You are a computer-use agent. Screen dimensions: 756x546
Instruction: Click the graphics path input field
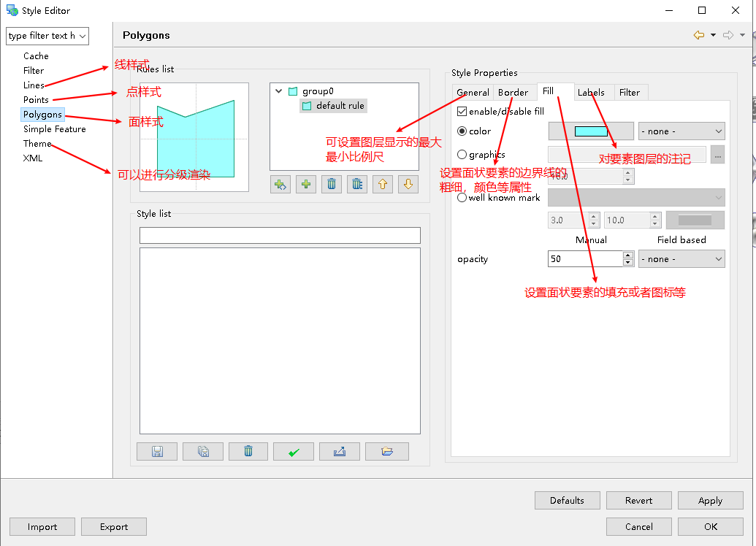point(627,154)
